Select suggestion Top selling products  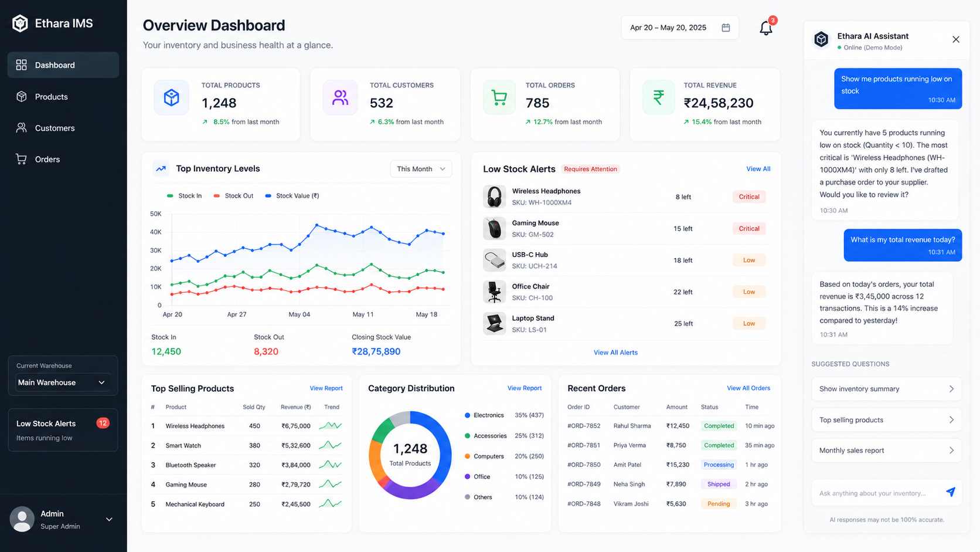pos(886,420)
